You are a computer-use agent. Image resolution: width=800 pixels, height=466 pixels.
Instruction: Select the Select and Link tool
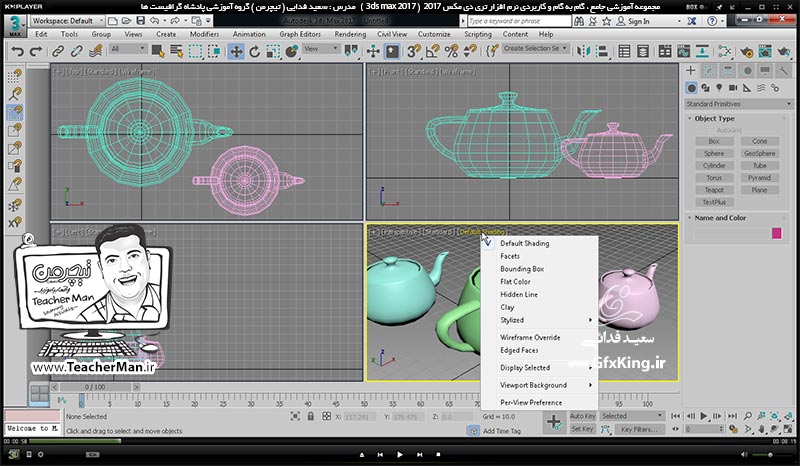[58, 52]
